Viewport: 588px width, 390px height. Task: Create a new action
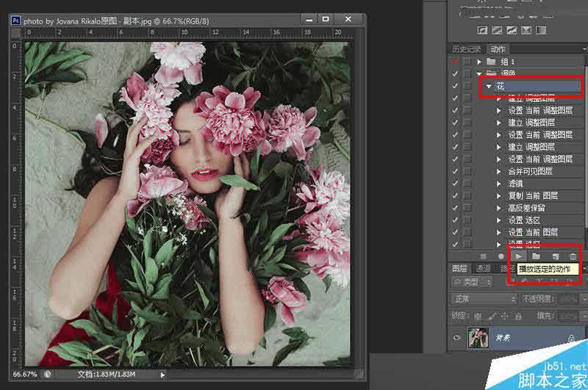pos(555,256)
